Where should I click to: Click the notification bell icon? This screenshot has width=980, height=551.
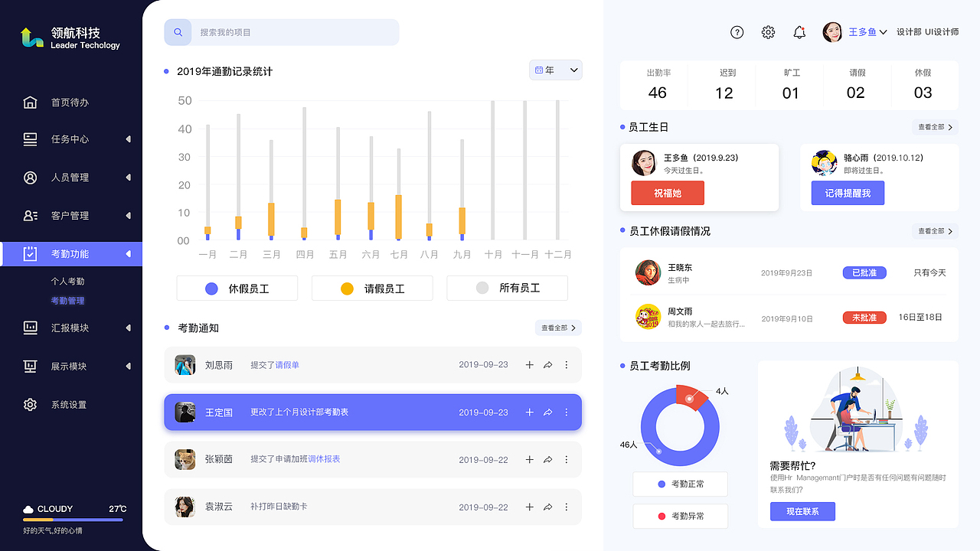click(799, 32)
